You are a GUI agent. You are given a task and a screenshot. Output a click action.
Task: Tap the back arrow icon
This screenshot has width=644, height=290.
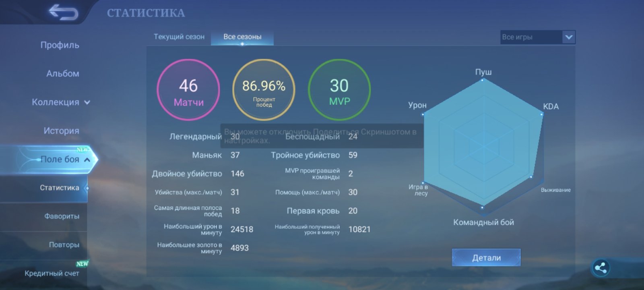pos(64,13)
